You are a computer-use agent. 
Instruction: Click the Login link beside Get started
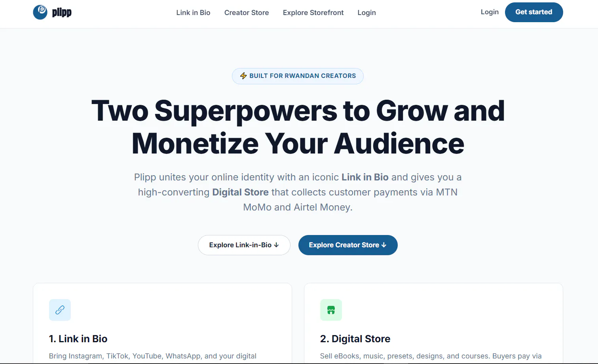490,12
